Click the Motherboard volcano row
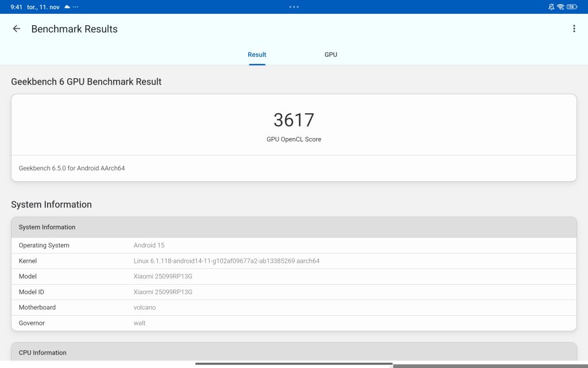The height and width of the screenshot is (368, 588). (x=293, y=308)
